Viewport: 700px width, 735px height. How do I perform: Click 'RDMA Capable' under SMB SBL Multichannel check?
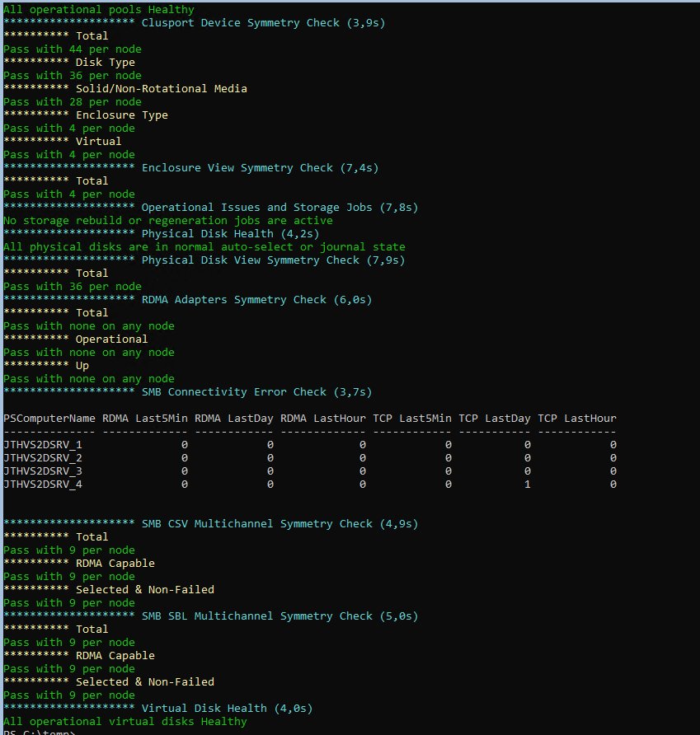point(115,655)
